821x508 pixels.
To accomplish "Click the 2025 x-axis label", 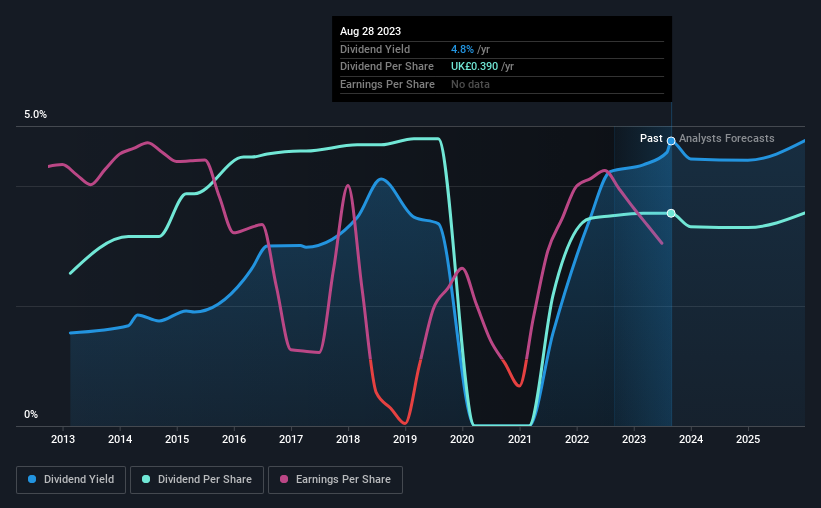I will point(748,439).
